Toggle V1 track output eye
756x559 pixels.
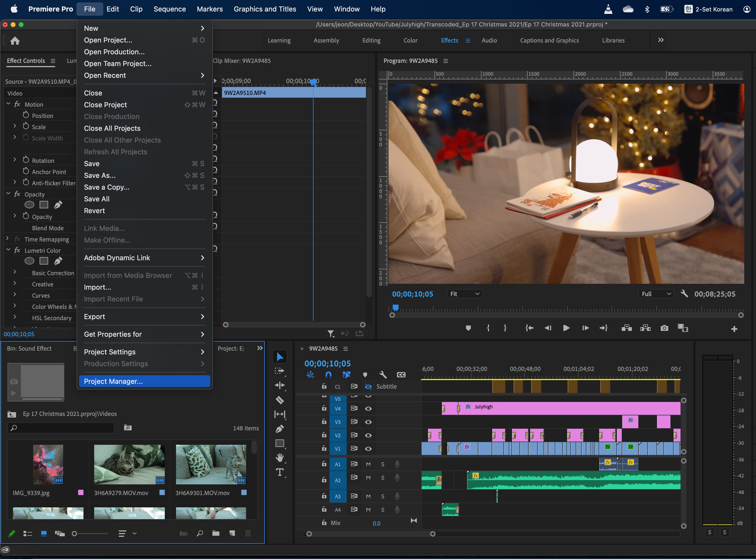(368, 449)
